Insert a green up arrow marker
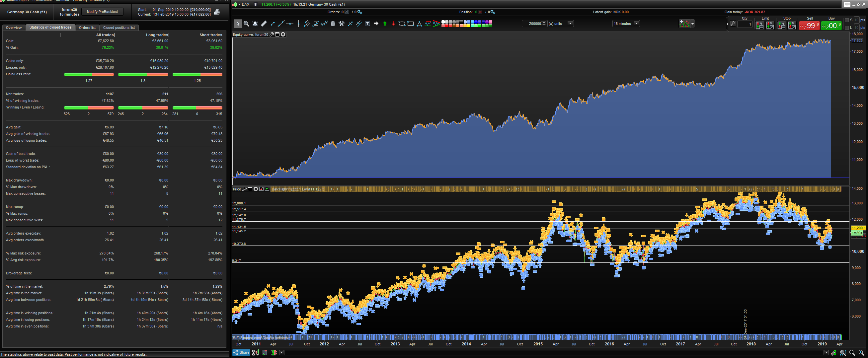Viewport: 868px width, 358px height. click(385, 24)
